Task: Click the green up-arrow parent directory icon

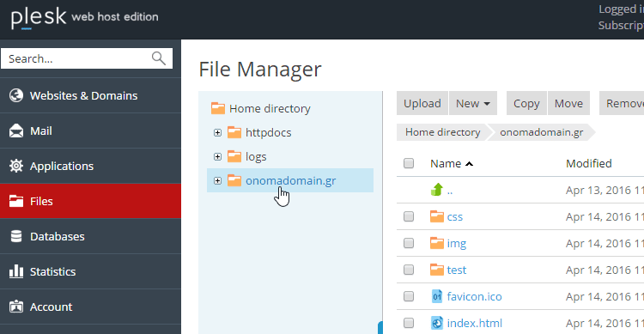Action: [x=437, y=190]
